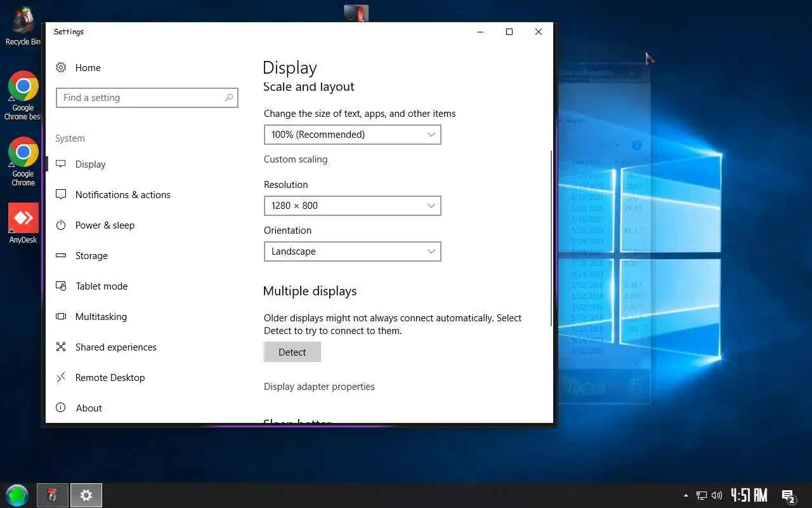Open Google Chrome beta desktop shortcut

tap(23, 95)
